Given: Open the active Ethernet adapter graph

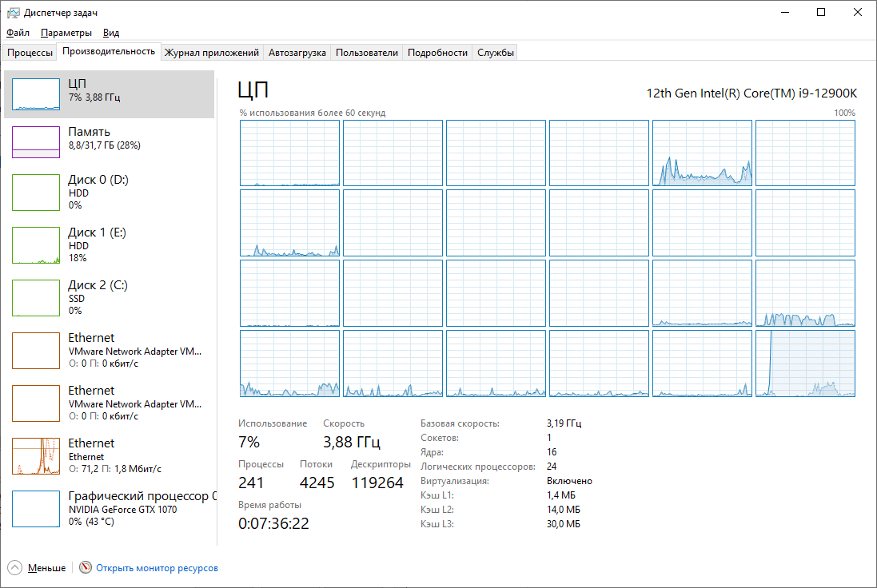Looking at the screenshot, I should (36, 456).
